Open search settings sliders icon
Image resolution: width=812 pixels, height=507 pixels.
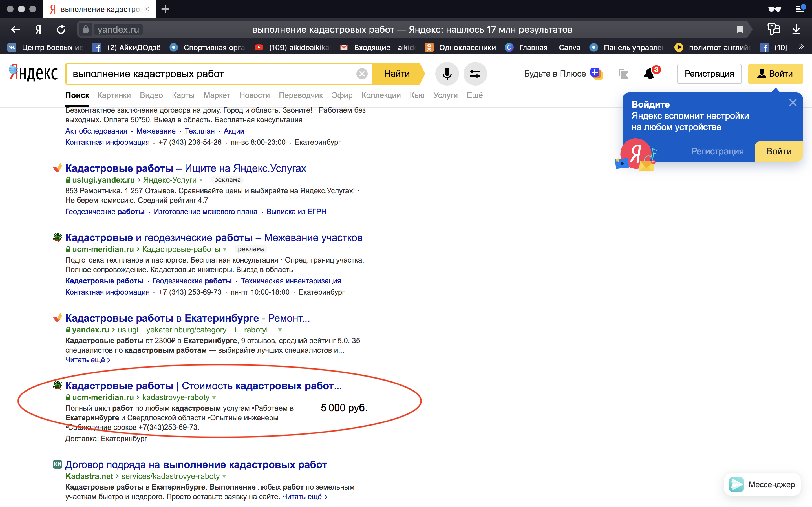click(475, 74)
